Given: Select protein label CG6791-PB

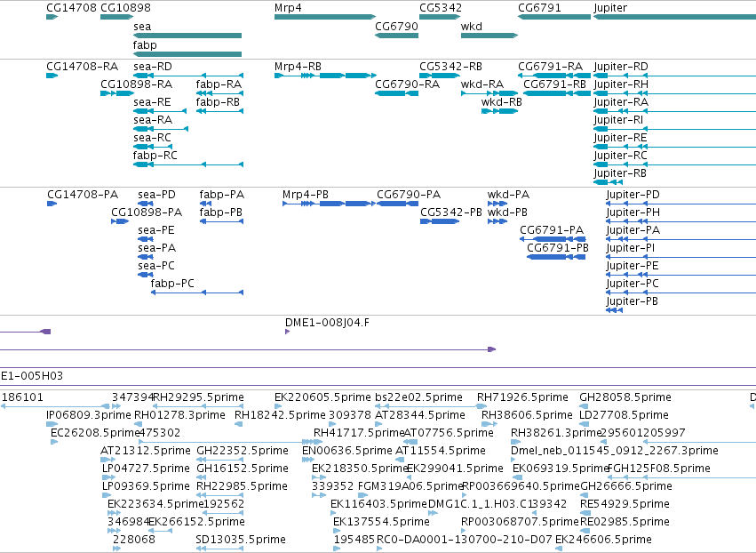Looking at the screenshot, I should point(557,249).
